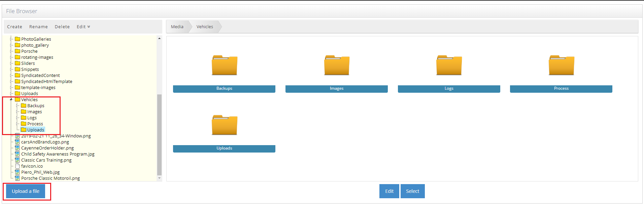Click the Porsche folder icon in tree
The width and height of the screenshot is (644, 212).
click(18, 51)
